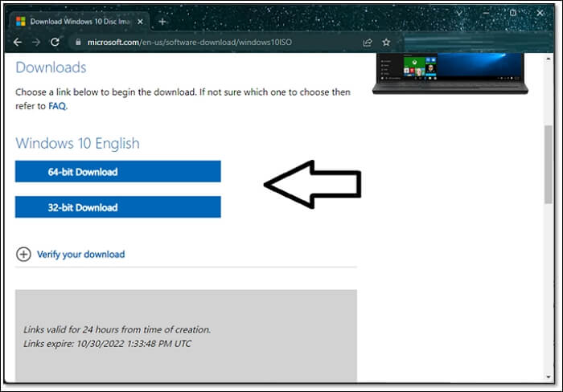Select the Download Windows 10 Disc Image tab

point(80,22)
